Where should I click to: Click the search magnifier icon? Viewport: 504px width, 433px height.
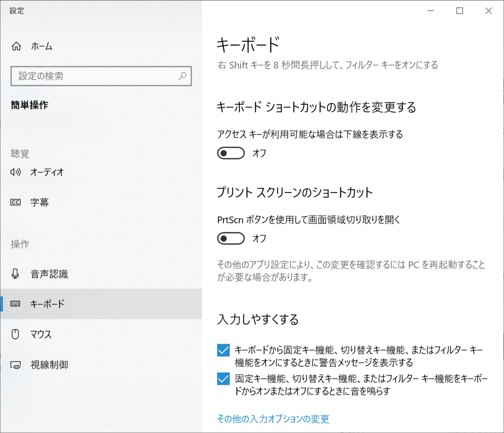183,76
